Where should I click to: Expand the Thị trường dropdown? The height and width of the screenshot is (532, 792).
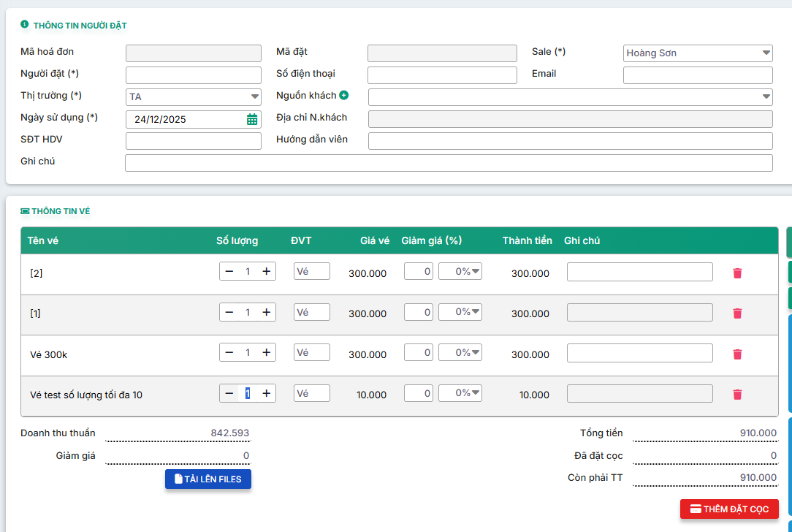[194, 96]
